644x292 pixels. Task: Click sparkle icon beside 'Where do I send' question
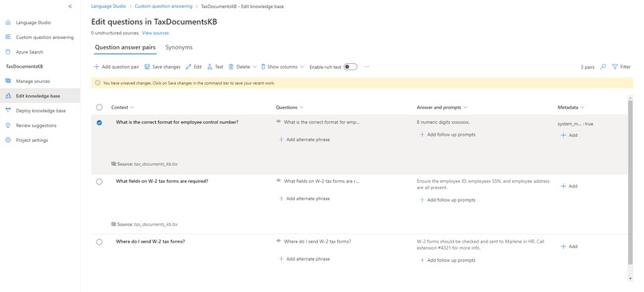(279, 241)
